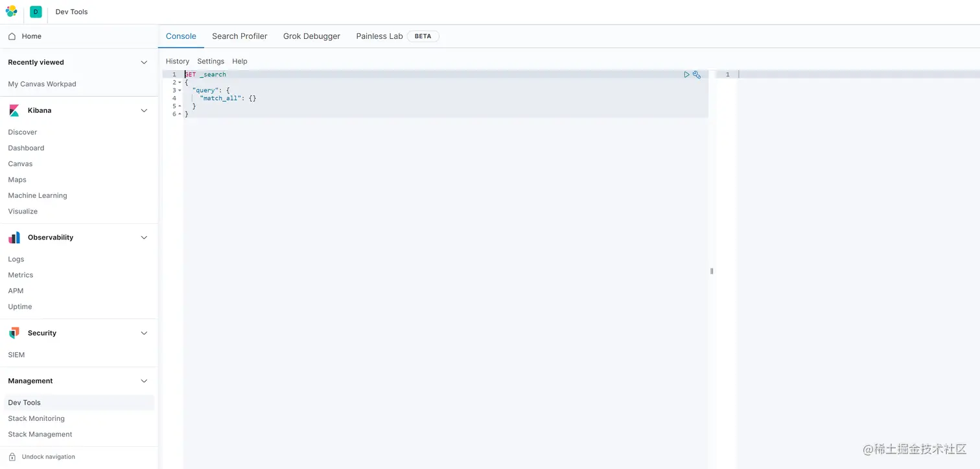The image size is (980, 469).
Task: Open the wrench request options icon
Action: (697, 75)
